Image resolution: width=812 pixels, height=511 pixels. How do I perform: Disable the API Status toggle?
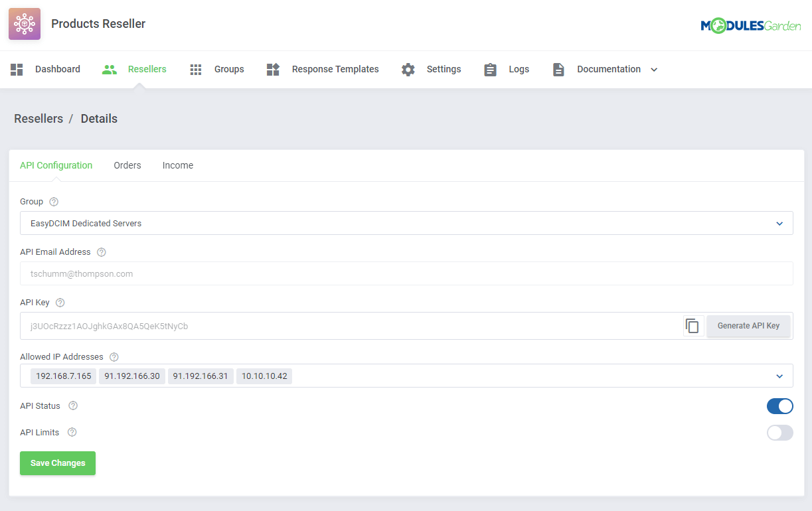click(779, 405)
